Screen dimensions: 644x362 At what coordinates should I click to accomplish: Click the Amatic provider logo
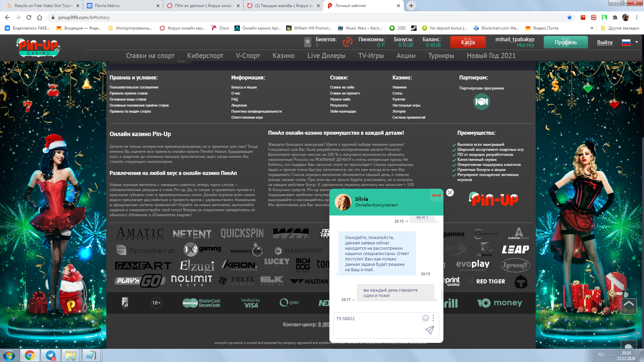pyautogui.click(x=140, y=233)
